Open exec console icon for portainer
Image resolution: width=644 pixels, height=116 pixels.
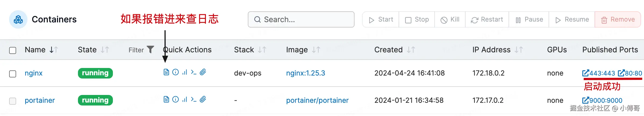(194, 100)
